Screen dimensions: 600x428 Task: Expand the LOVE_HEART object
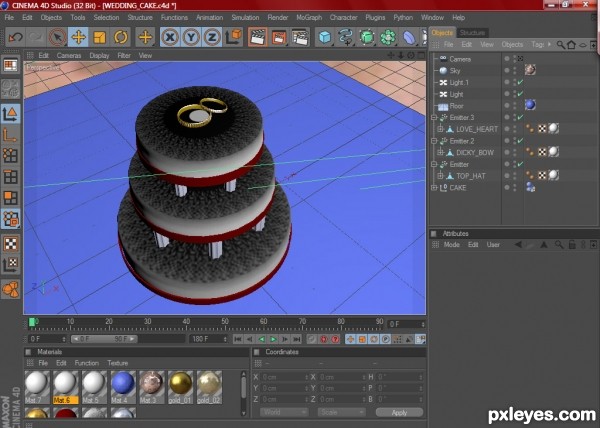click(441, 129)
